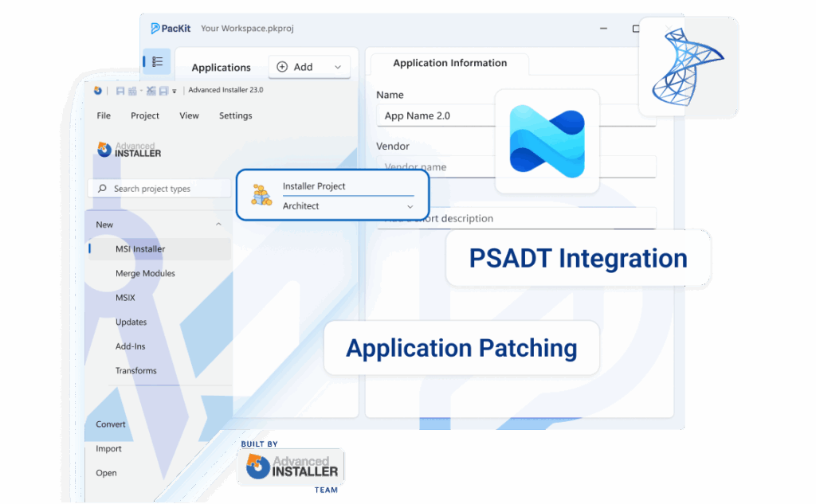
Task: Open the View menu
Action: 189,115
